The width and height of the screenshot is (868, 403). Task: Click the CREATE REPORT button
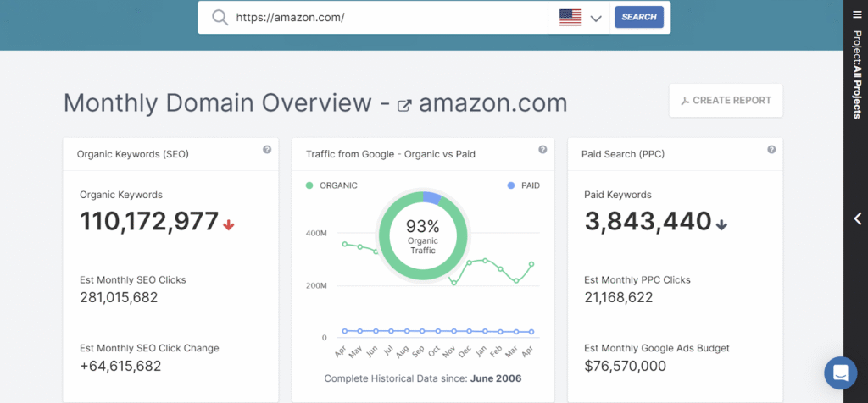726,101
